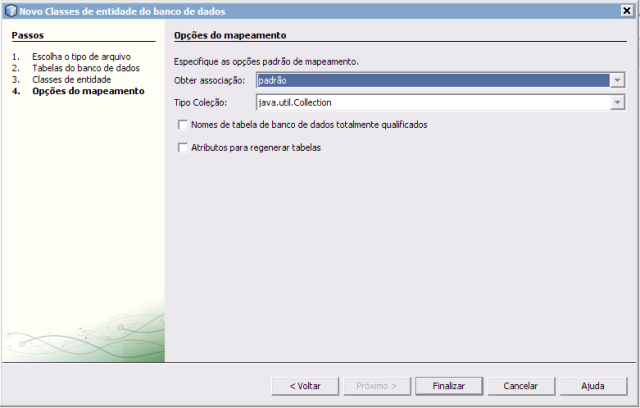Click the 'Obter associação:' label

[x=210, y=80]
